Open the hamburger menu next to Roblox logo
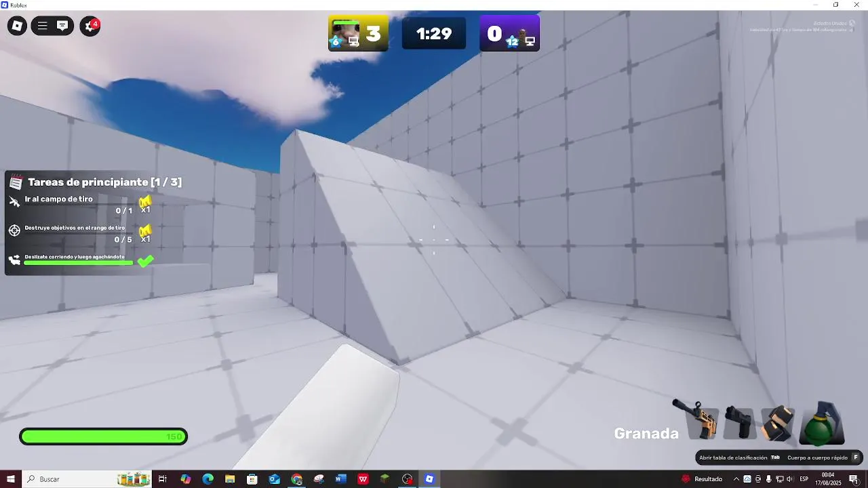The width and height of the screenshot is (868, 488). (x=42, y=26)
